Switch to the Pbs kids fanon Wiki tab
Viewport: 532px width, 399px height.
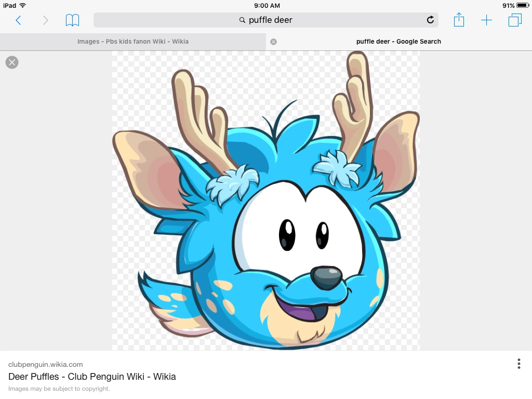132,42
